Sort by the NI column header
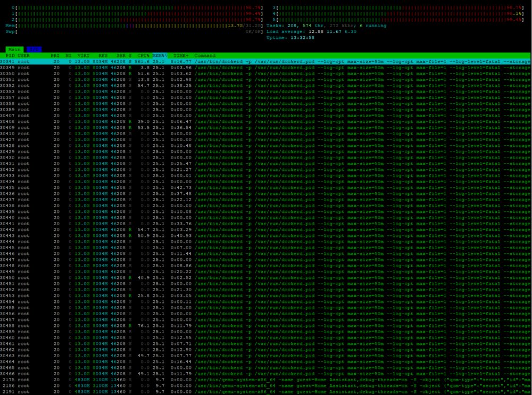The height and width of the screenshot is (395, 532). click(69, 56)
